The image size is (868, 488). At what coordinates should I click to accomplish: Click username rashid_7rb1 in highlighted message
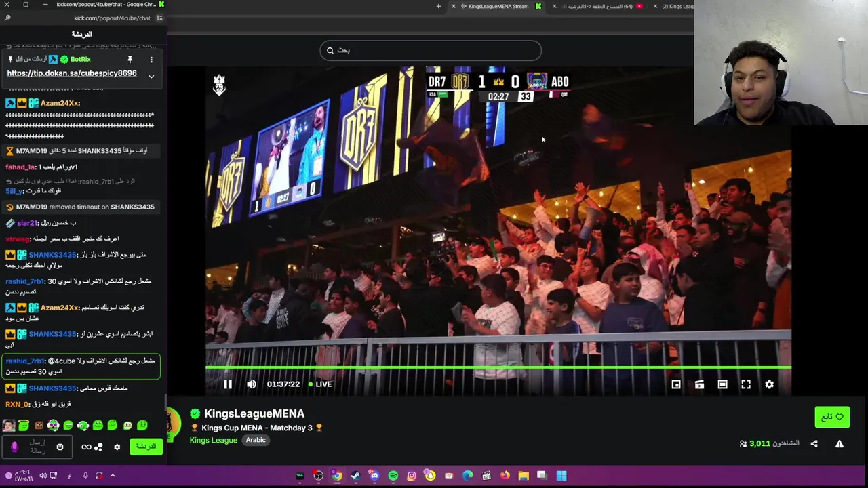point(26,361)
